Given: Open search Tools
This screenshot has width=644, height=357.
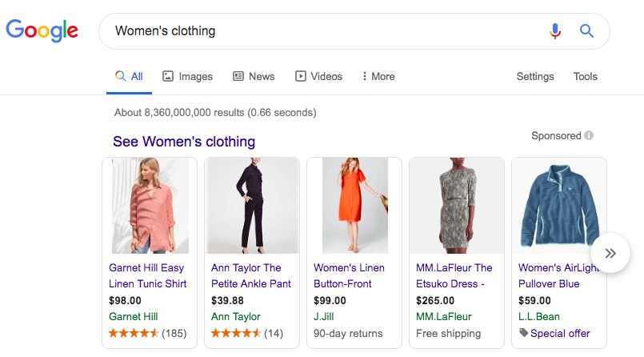Looking at the screenshot, I should (x=586, y=77).
